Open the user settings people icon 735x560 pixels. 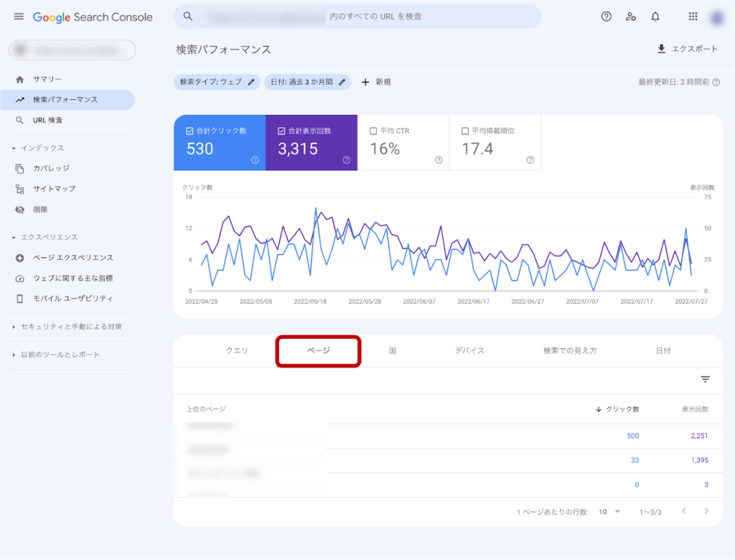coord(631,17)
